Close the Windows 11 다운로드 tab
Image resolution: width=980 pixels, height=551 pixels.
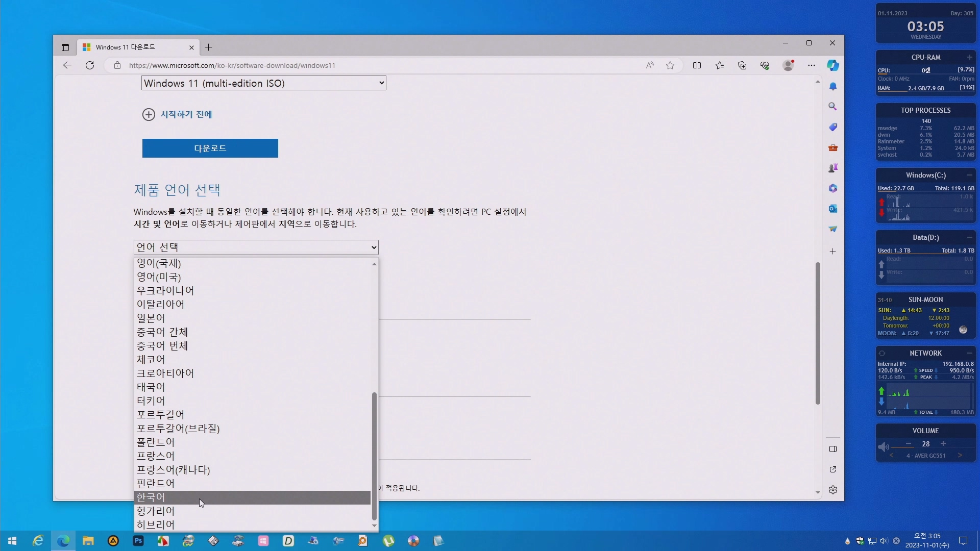[x=191, y=47]
